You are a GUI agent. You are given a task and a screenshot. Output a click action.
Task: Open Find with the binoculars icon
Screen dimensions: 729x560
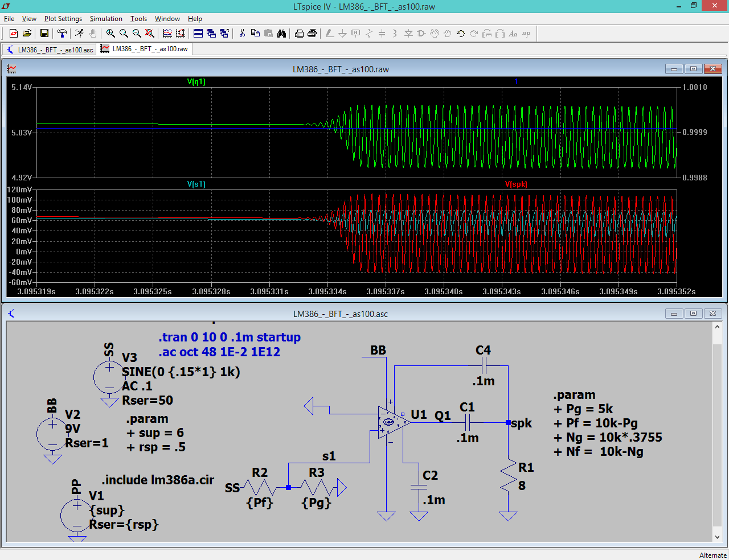pyautogui.click(x=281, y=34)
